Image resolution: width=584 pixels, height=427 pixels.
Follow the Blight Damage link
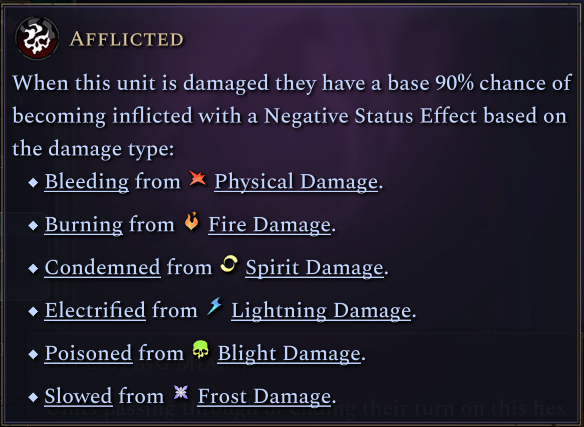click(x=289, y=353)
